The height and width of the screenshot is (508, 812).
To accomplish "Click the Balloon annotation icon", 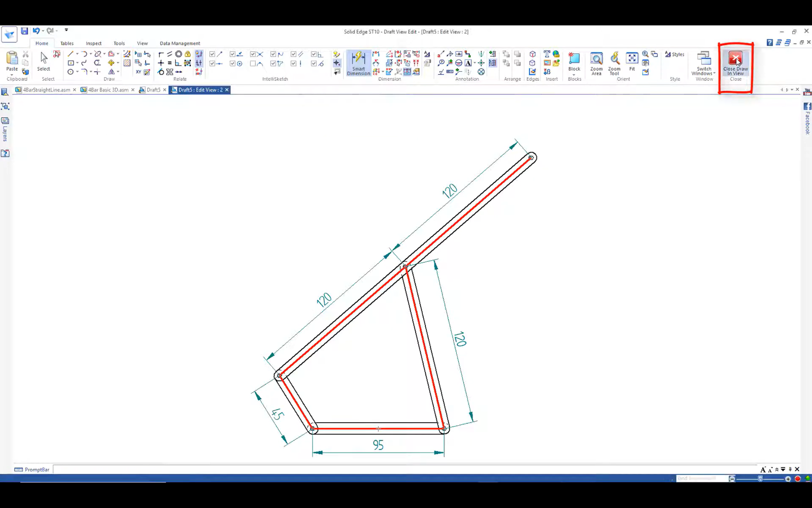I will coord(441,63).
